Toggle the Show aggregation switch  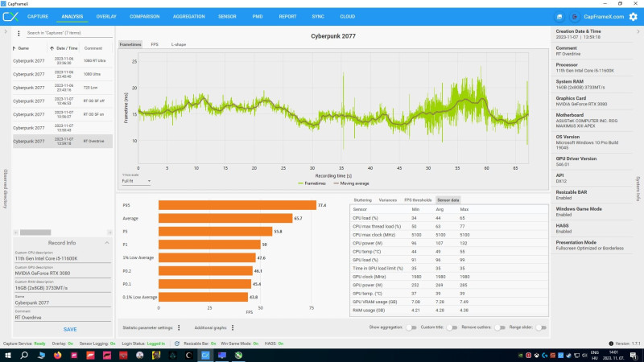411,327
